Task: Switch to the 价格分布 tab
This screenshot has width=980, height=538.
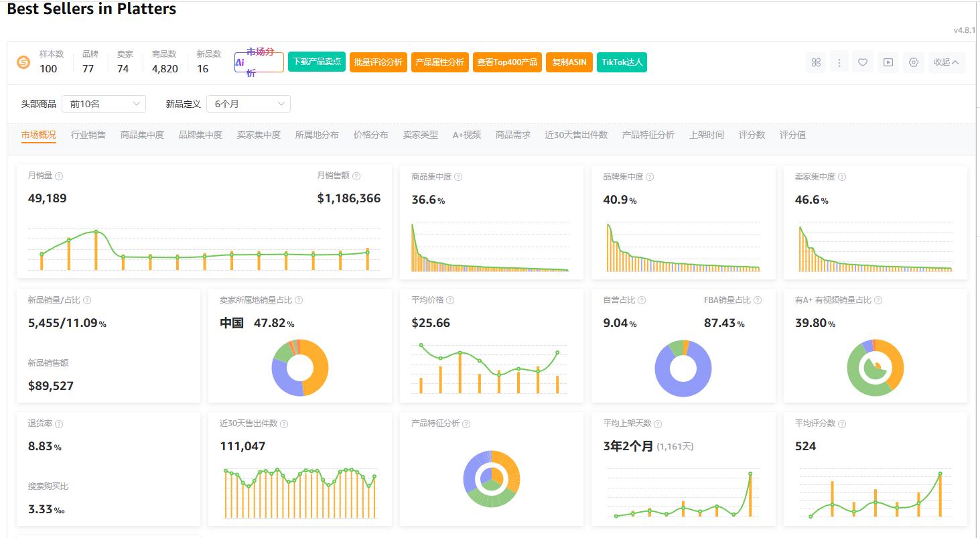Action: 370,135
